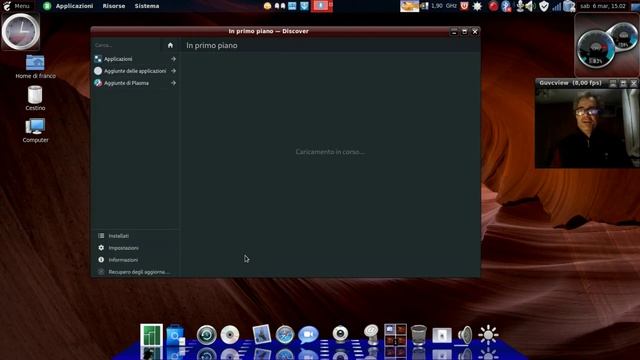Launch the mail stamp dock icon

[x=371, y=334]
